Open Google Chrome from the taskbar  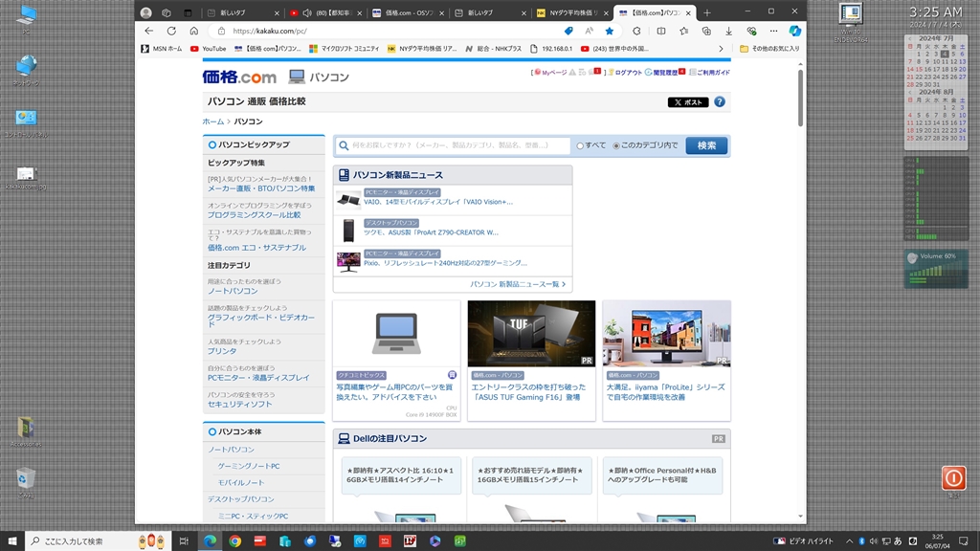point(235,541)
